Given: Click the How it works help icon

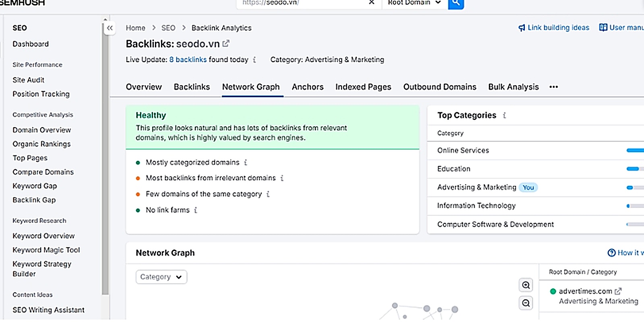Looking at the screenshot, I should pyautogui.click(x=611, y=253).
